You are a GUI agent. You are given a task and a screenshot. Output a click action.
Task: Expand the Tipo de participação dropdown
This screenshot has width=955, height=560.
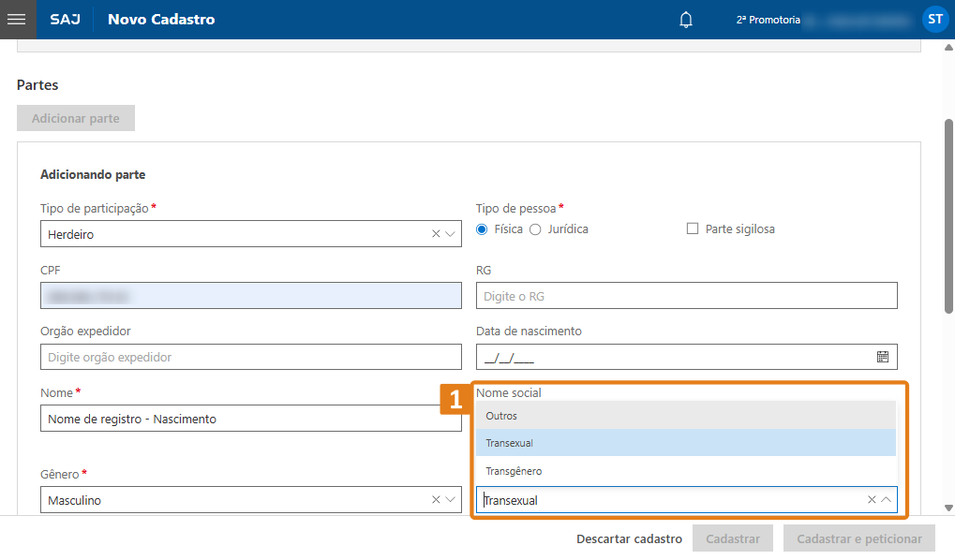point(451,234)
